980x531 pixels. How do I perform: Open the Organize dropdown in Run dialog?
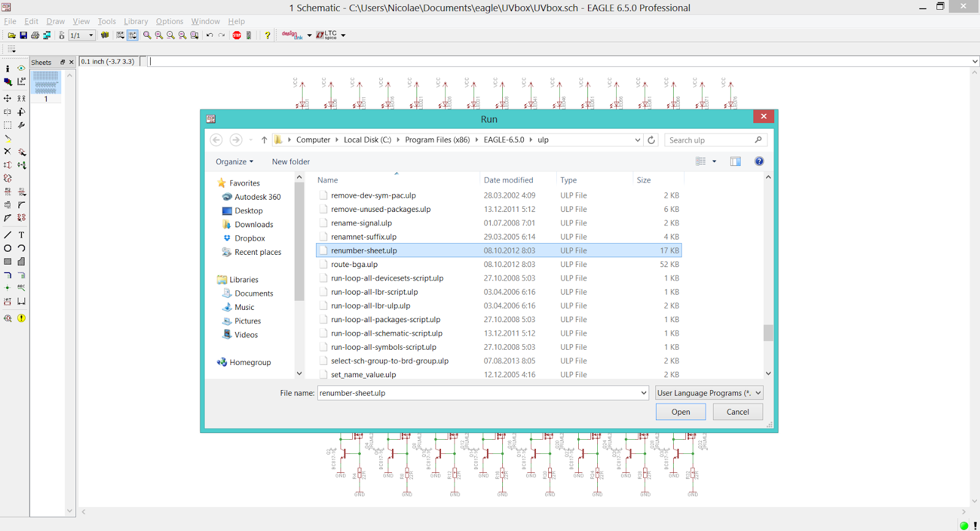pos(234,162)
